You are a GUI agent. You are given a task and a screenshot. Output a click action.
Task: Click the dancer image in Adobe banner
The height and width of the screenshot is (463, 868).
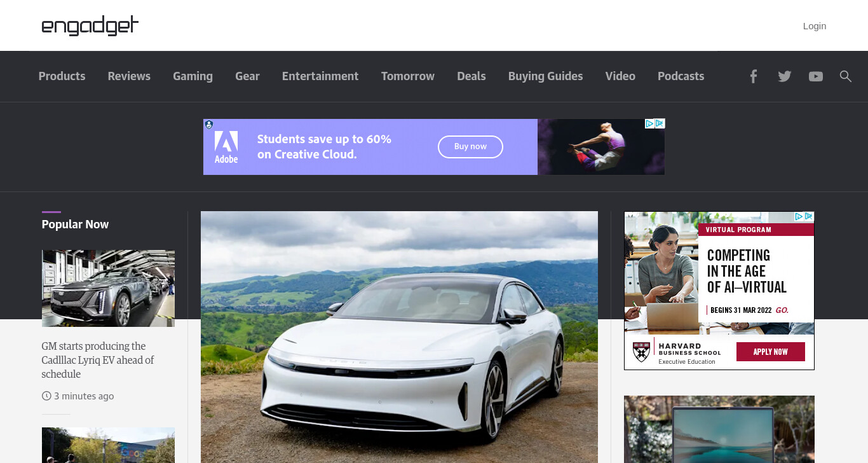point(601,147)
